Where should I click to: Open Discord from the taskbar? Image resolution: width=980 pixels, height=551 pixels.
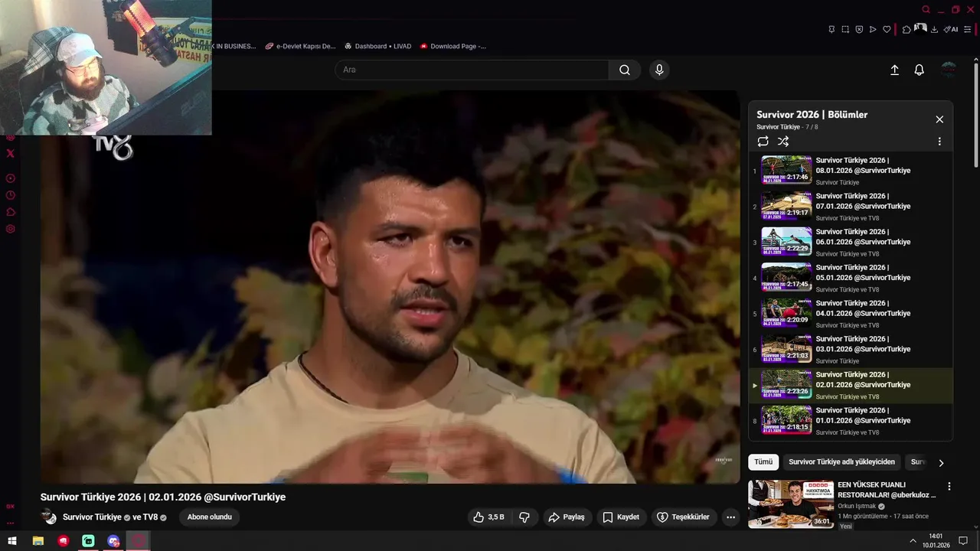tap(114, 541)
